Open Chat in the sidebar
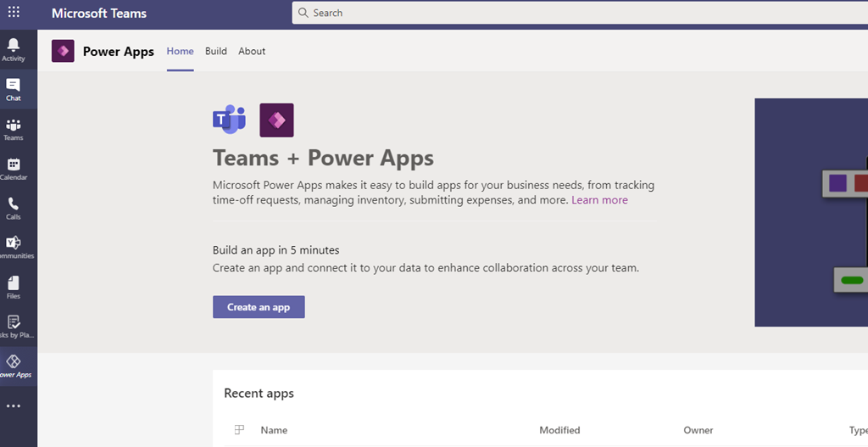Screen dimensions: 868x447 14,89
